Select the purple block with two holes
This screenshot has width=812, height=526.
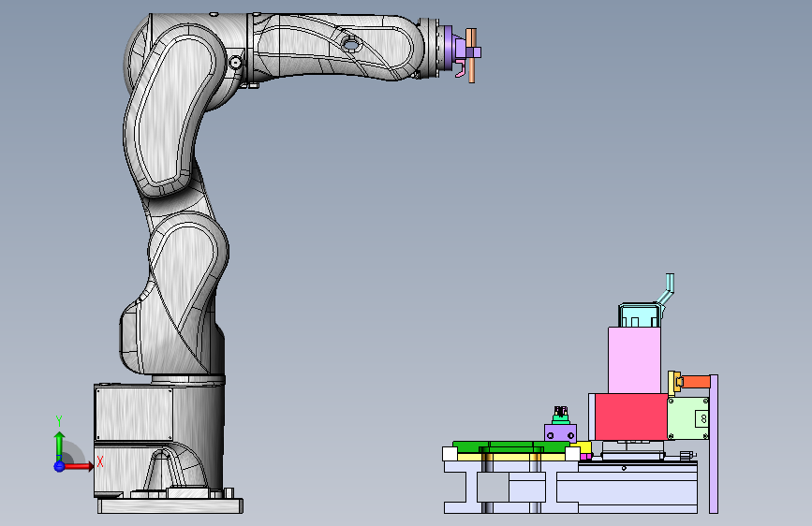[x=560, y=432]
